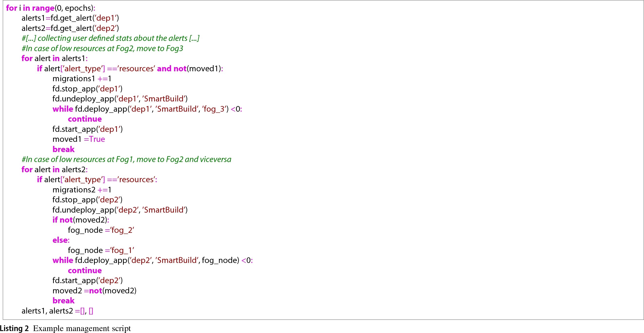The height and width of the screenshot is (333, 644).
Task: Click the line 'for alert in alerts2:'
Action: 55,170
